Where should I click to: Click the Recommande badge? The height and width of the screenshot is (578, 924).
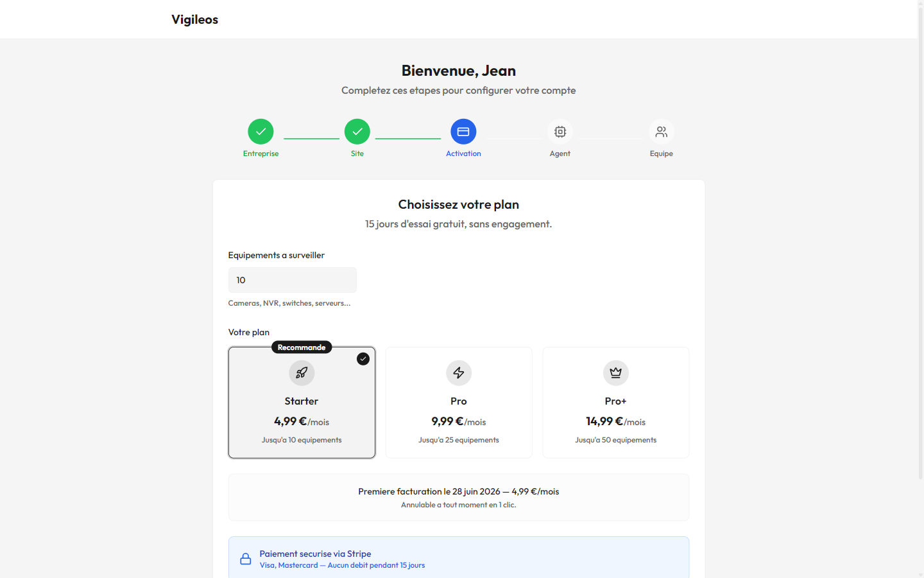click(302, 347)
